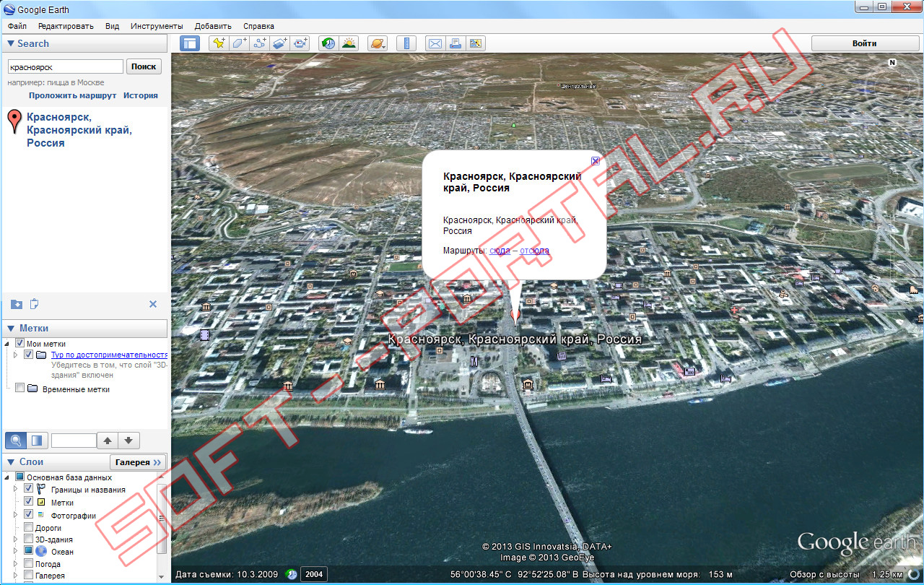This screenshot has height=585, width=924.
Task: Open the planet switcher (Saturn icon)
Action: tap(378, 43)
